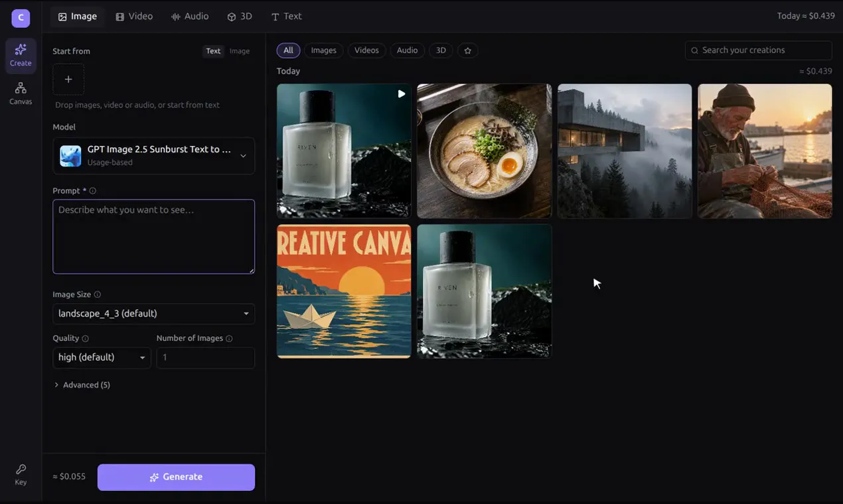Click the purple C app logo
Screen dimensions: 843x504
[21, 18]
